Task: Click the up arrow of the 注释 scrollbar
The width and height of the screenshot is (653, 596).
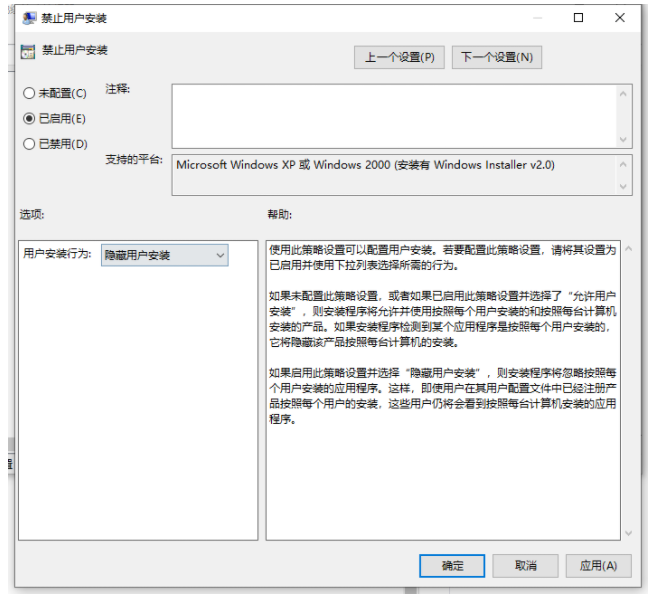Action: tap(624, 93)
